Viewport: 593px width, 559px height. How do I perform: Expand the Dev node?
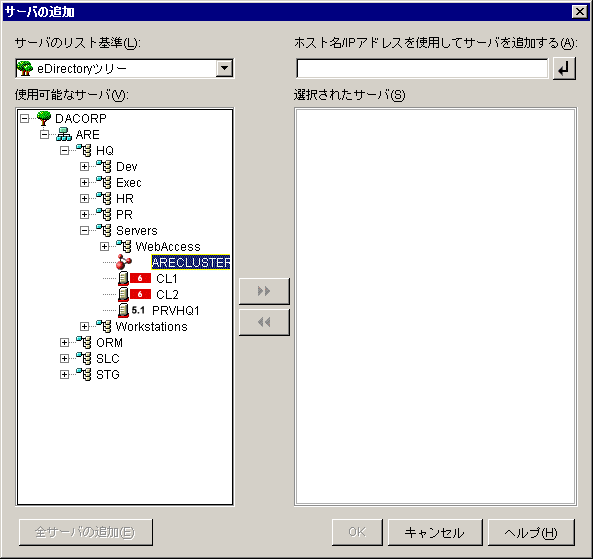(84, 166)
